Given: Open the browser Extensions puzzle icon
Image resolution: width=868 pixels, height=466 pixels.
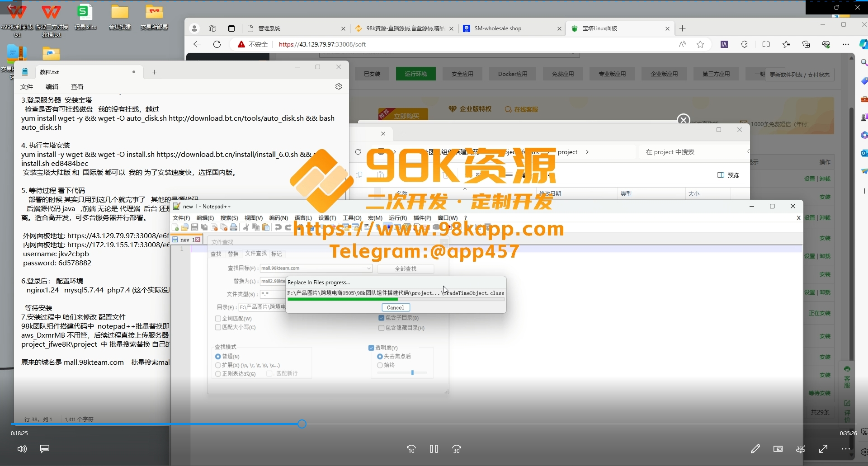Looking at the screenshot, I should pyautogui.click(x=744, y=44).
